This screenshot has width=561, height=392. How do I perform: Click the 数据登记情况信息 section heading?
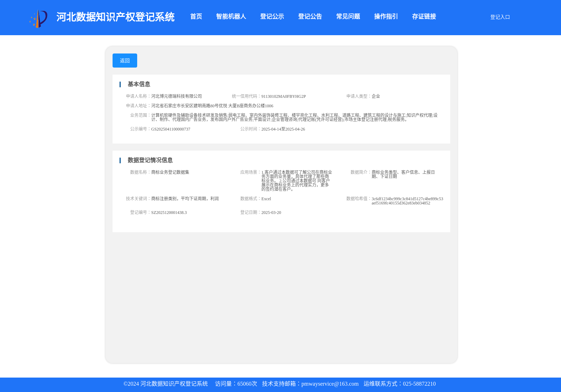[150, 160]
